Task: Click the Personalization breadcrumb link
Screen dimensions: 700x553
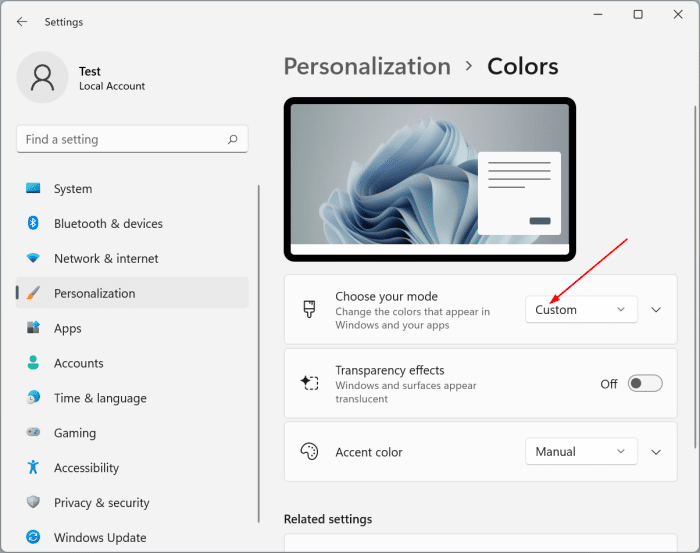Action: point(367,67)
